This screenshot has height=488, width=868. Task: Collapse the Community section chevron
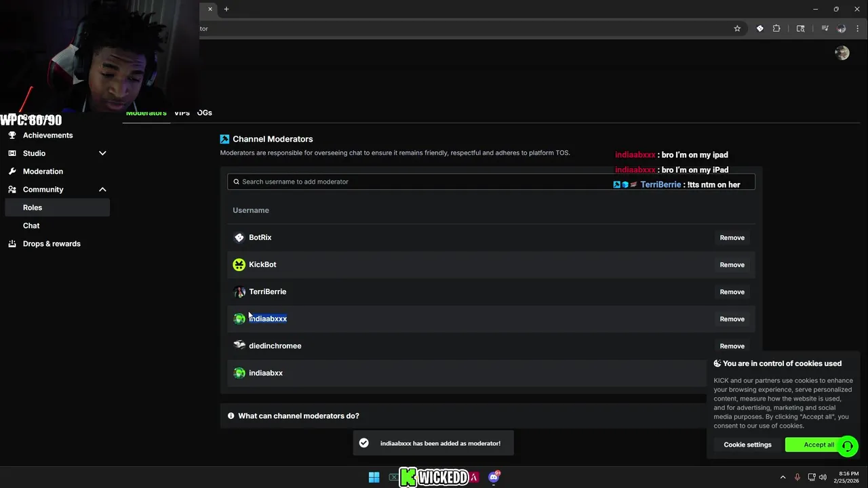[102, 190]
